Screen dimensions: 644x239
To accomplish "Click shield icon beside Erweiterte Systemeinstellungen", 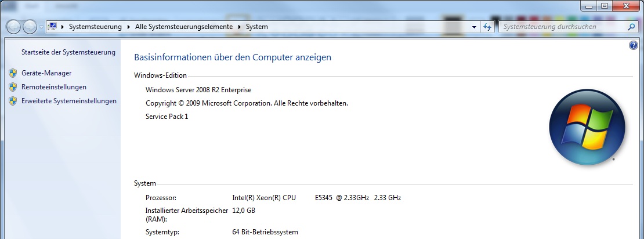I will point(13,101).
